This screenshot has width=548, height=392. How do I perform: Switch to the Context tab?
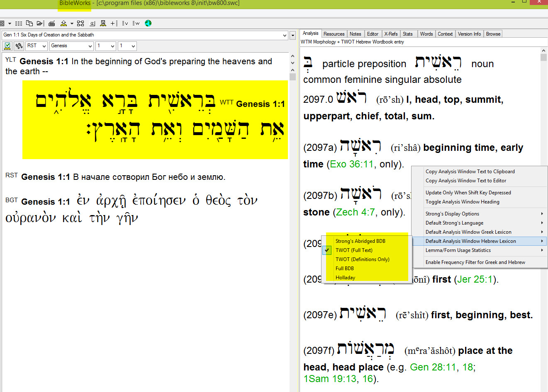coord(445,34)
